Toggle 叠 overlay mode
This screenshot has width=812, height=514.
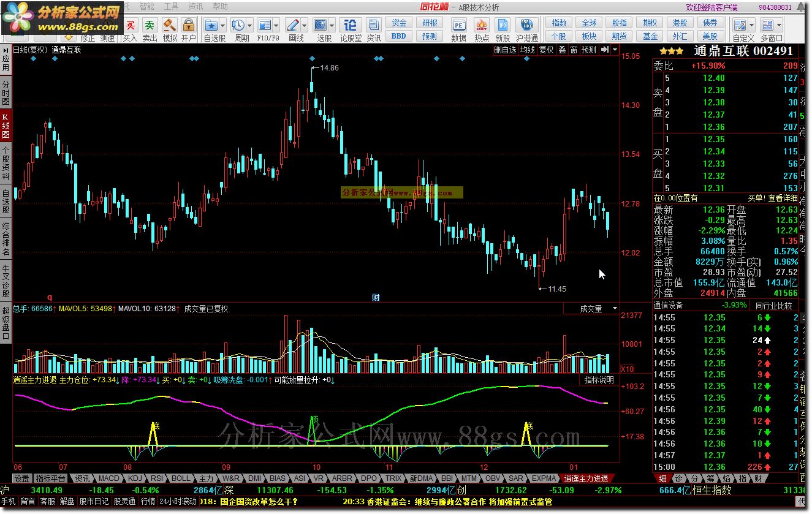tap(562, 50)
